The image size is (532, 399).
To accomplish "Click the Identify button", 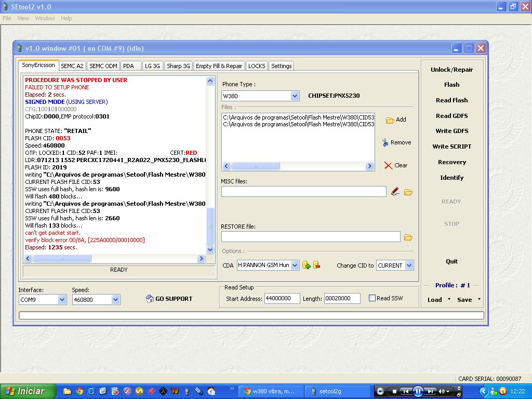I will click(451, 178).
